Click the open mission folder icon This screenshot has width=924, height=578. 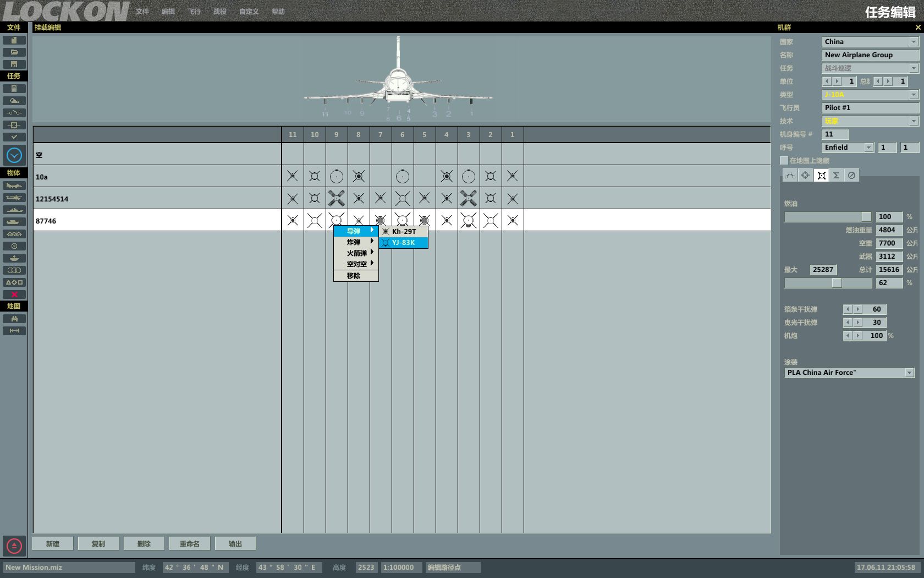pyautogui.click(x=14, y=52)
